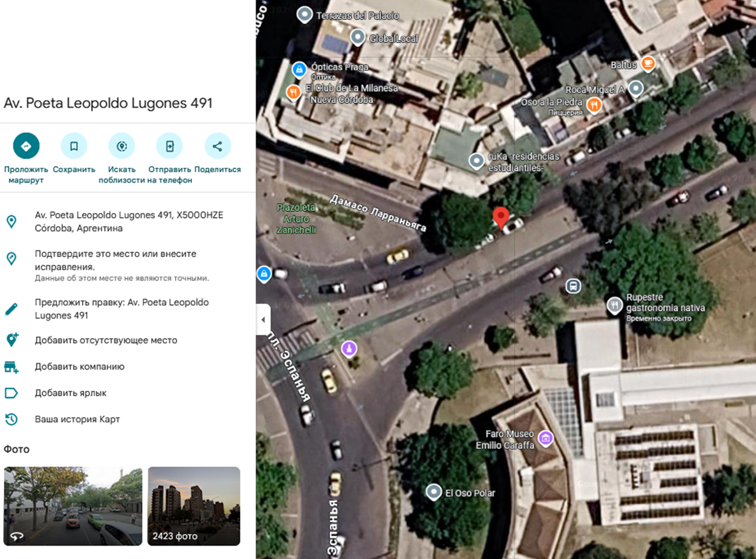Open the 2423 фото gallery thumbnail
Image resolution: width=756 pixels, height=559 pixels.
(194, 506)
